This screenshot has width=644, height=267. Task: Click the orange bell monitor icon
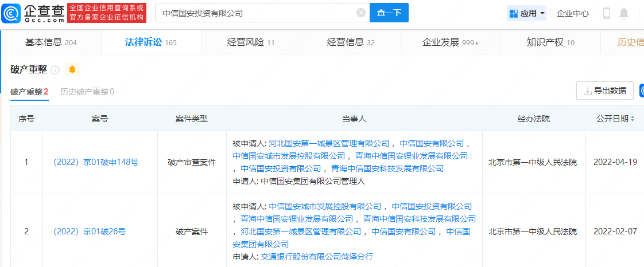pos(72,70)
